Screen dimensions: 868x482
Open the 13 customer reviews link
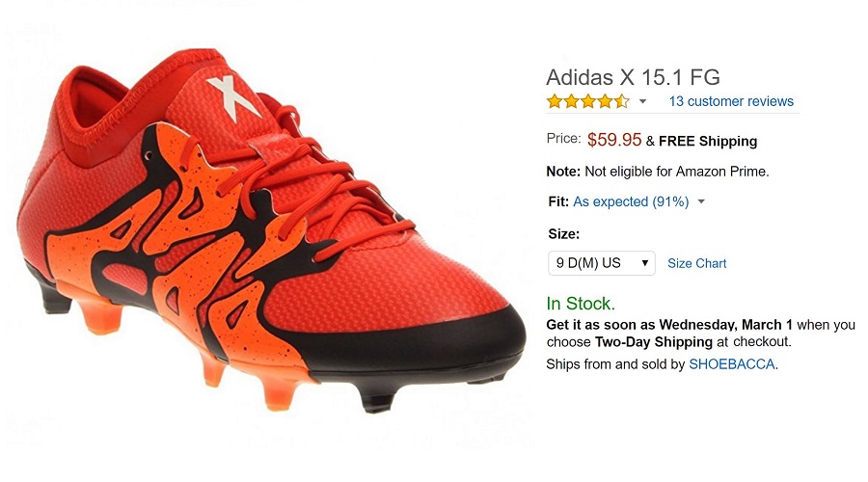pos(731,101)
